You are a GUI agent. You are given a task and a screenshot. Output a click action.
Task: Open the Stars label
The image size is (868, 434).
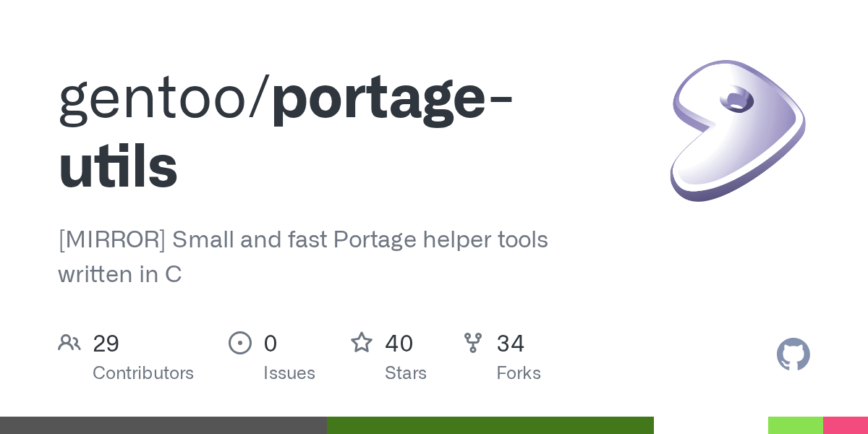tap(406, 373)
